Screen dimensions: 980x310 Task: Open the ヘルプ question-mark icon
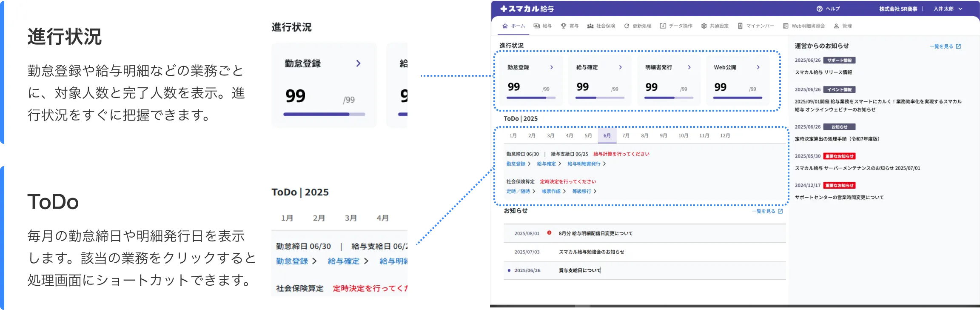[x=819, y=9]
